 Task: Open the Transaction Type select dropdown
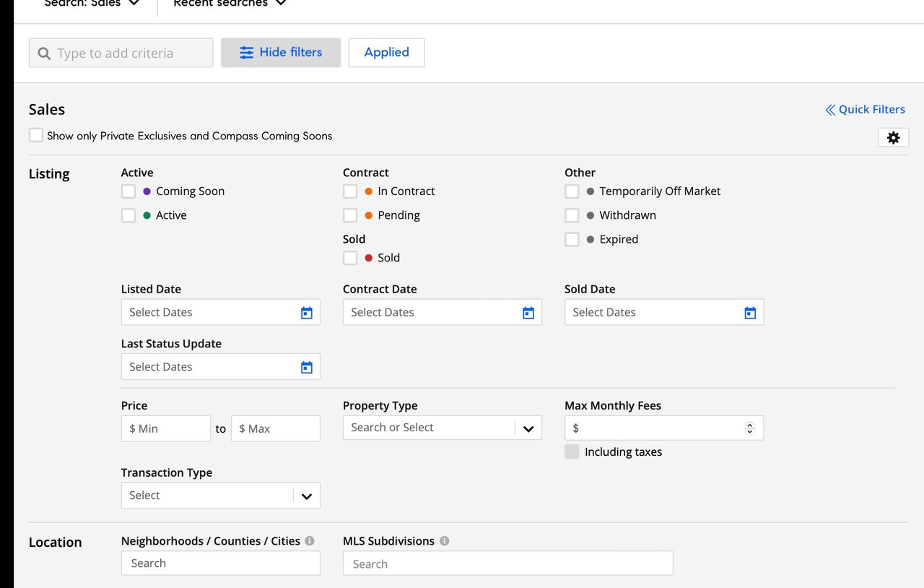tap(306, 496)
